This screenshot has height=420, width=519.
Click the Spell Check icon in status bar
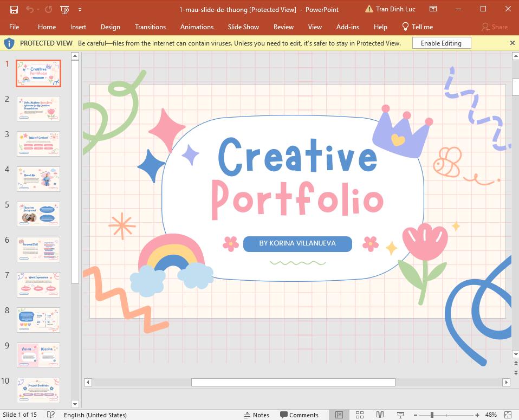pos(50,415)
